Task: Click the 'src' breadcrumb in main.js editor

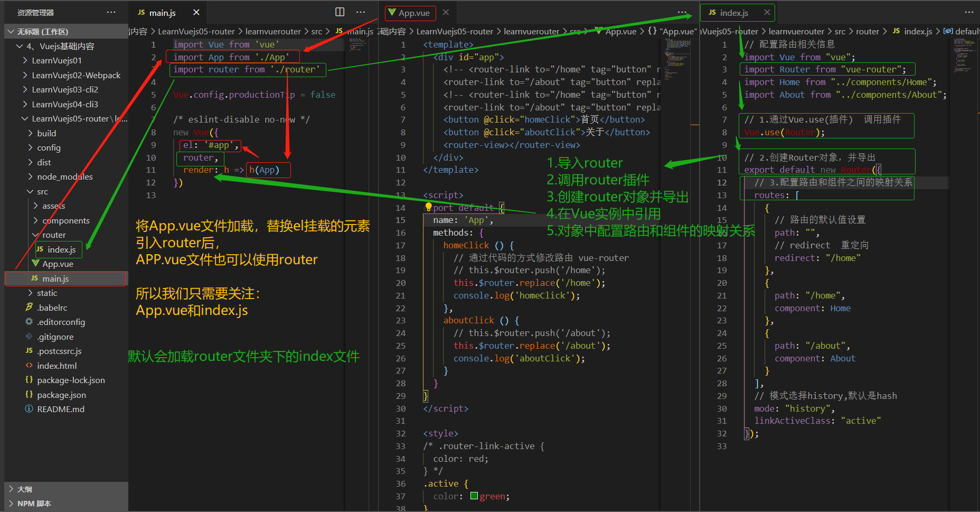Action: point(317,32)
